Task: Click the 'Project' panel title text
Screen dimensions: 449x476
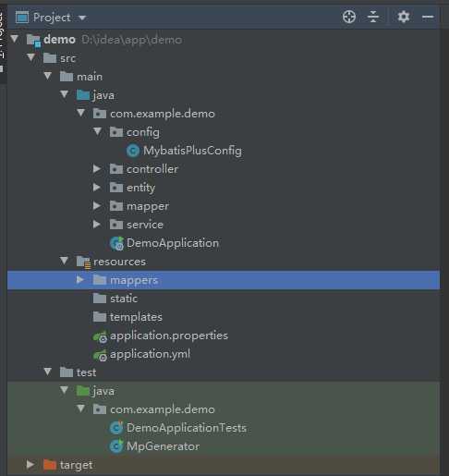Action: coord(52,18)
